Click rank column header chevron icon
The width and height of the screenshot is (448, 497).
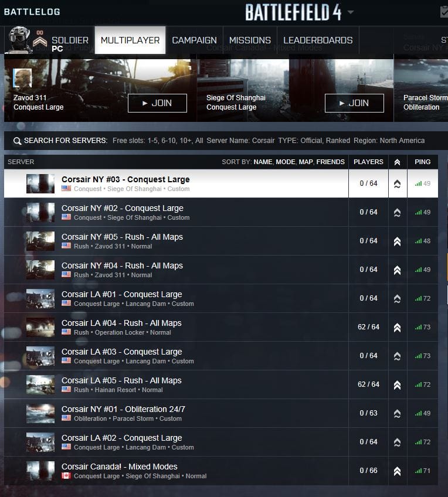397,162
